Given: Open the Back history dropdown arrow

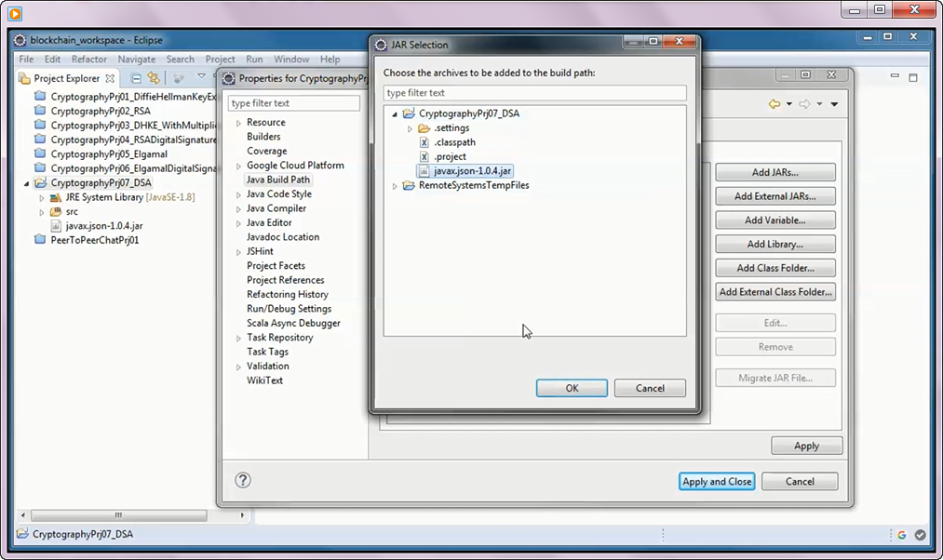Looking at the screenshot, I should pyautogui.click(x=789, y=104).
